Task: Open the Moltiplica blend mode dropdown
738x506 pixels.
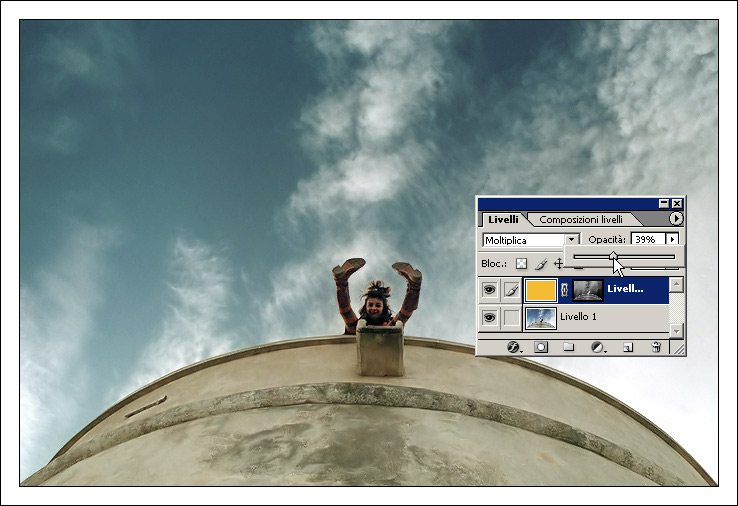Action: point(572,240)
